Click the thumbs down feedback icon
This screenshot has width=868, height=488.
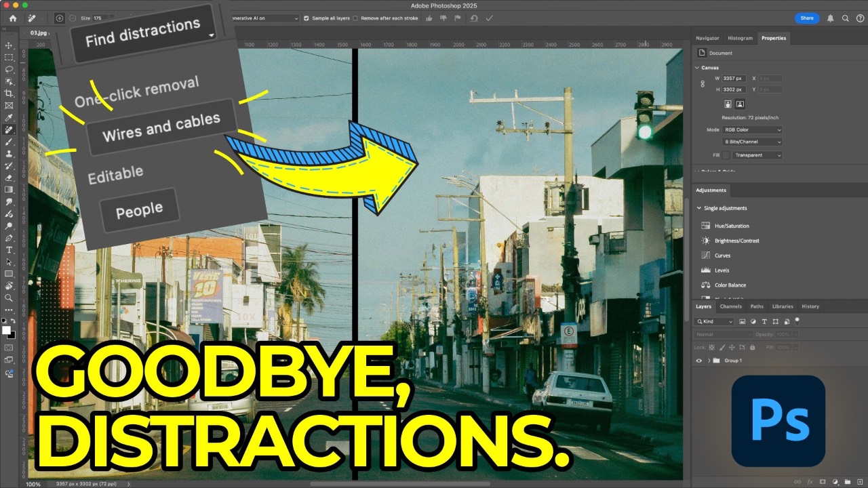(443, 18)
